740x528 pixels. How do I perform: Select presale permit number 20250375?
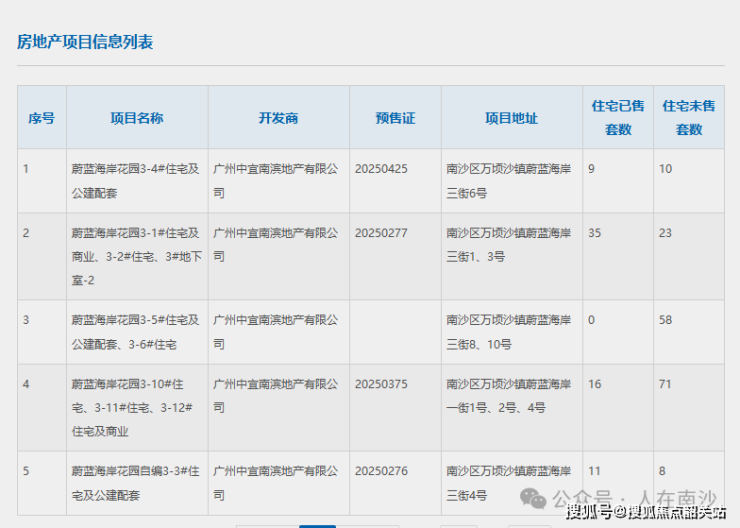[381, 384]
